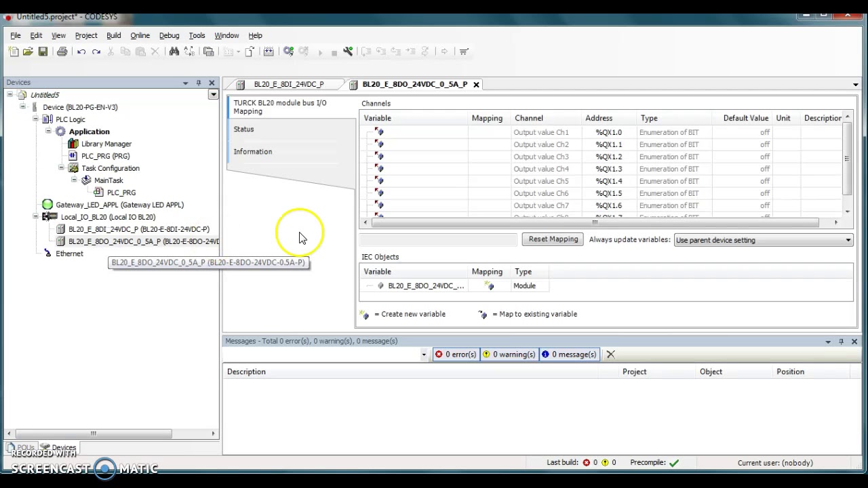Image resolution: width=868 pixels, height=488 pixels.
Task: Click the Build toolbar icon
Action: click(x=269, y=52)
